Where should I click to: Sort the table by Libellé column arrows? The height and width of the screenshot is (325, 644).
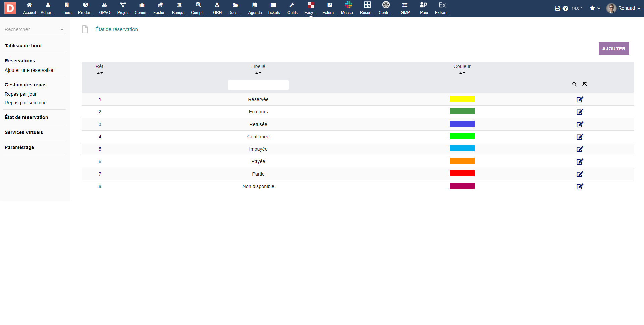pos(258,73)
